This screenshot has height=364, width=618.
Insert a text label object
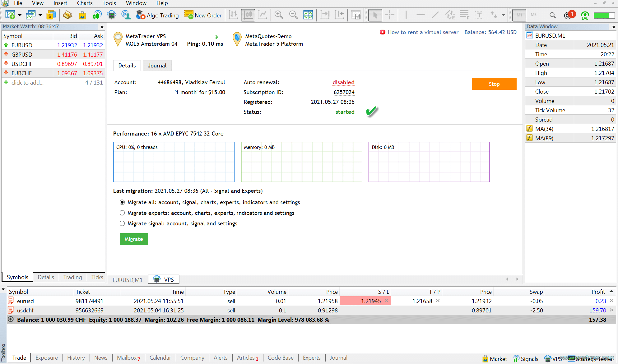pyautogui.click(x=479, y=15)
